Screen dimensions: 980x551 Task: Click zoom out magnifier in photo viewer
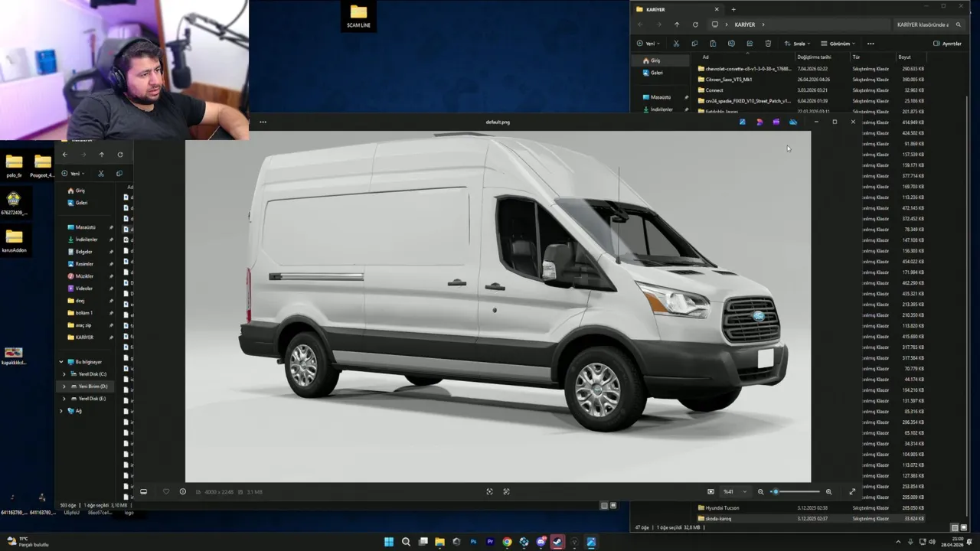[760, 492]
